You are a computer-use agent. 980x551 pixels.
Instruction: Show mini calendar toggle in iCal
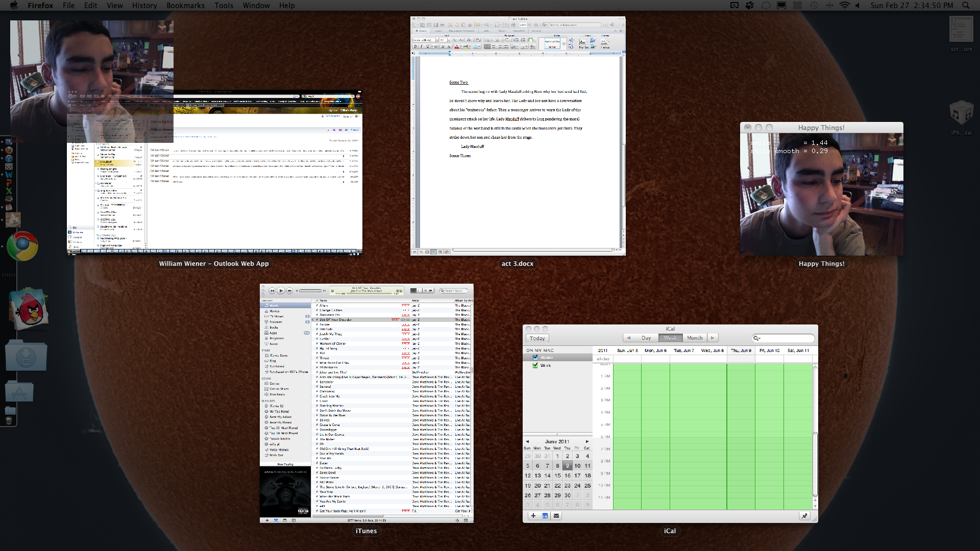coord(545,516)
